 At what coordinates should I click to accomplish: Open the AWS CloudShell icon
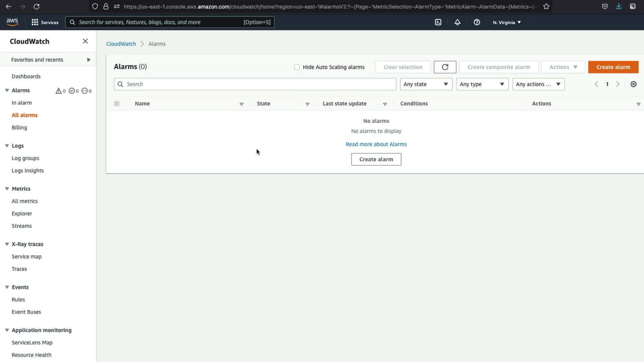point(438,22)
